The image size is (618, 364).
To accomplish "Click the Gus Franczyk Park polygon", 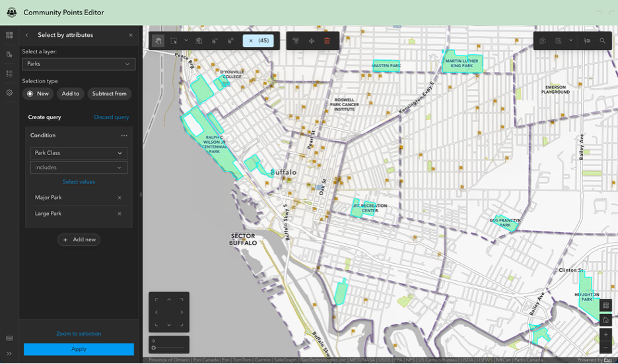I will pyautogui.click(x=505, y=223).
